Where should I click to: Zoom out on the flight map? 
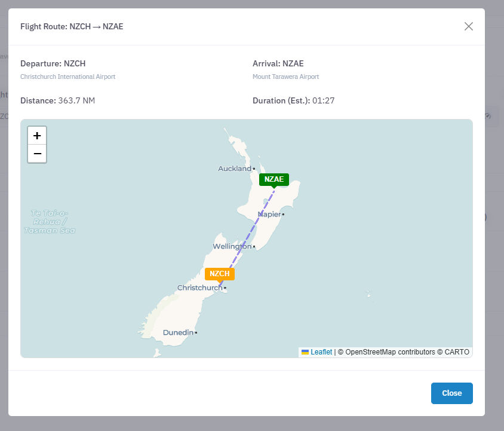37,154
